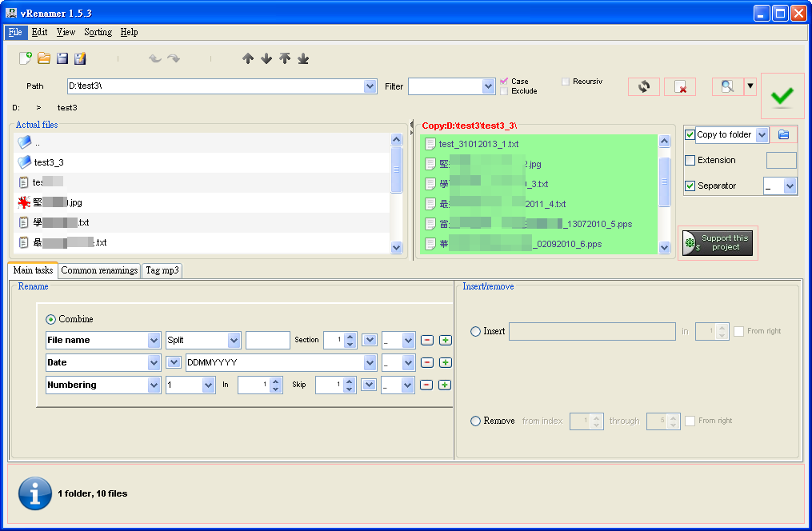This screenshot has height=531, width=812.
Task: Toggle the Exclude checkbox
Action: (x=504, y=91)
